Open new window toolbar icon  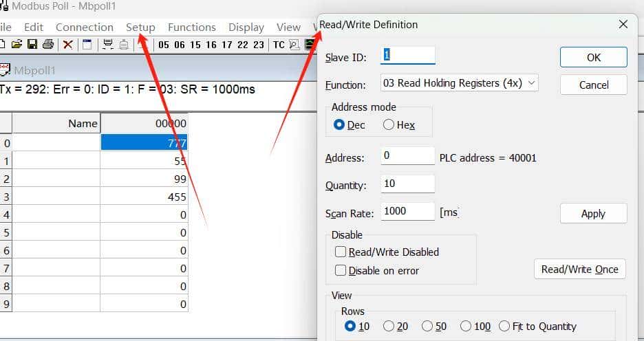[x=87, y=44]
